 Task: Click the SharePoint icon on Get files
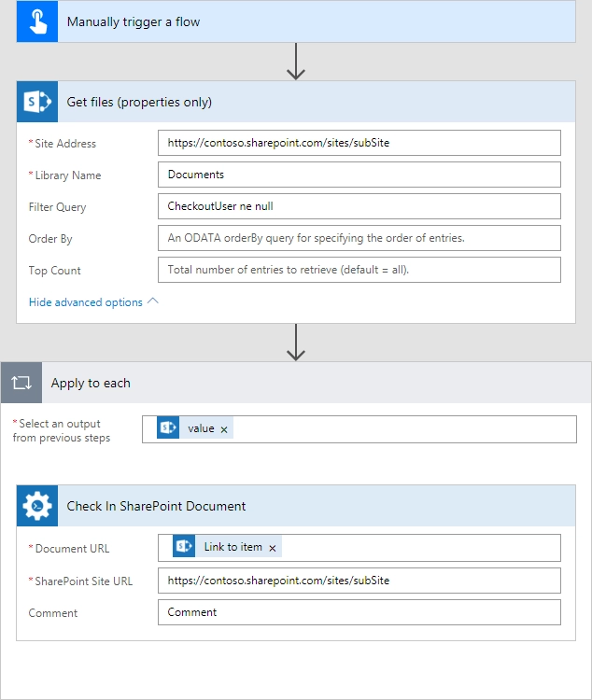click(x=37, y=102)
